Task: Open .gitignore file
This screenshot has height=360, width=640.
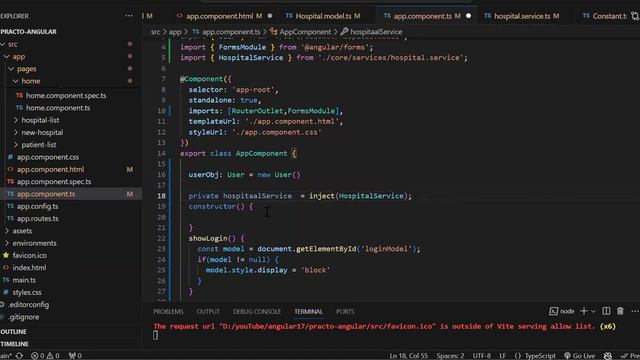Action: point(24,317)
